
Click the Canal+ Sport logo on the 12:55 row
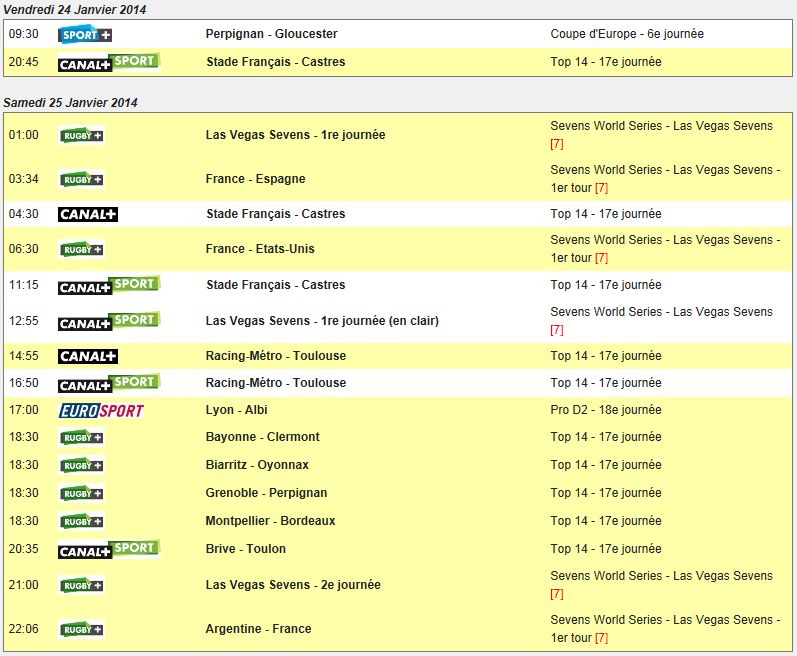(x=109, y=321)
